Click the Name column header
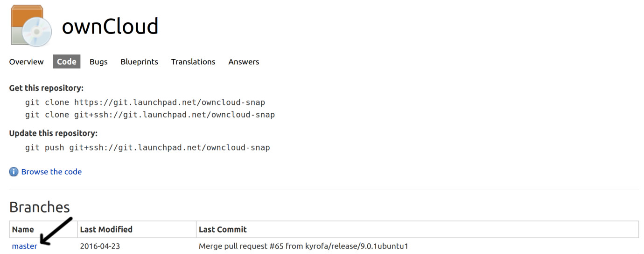This screenshot has width=644, height=254. pyautogui.click(x=23, y=229)
